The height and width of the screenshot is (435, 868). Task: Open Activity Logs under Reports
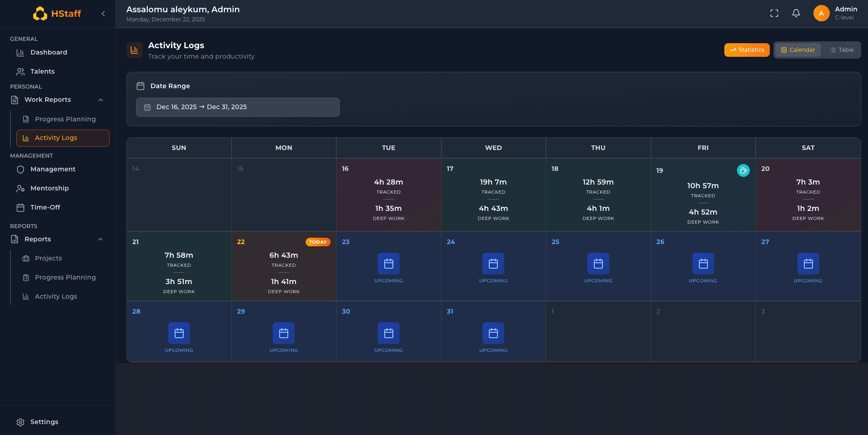point(55,296)
